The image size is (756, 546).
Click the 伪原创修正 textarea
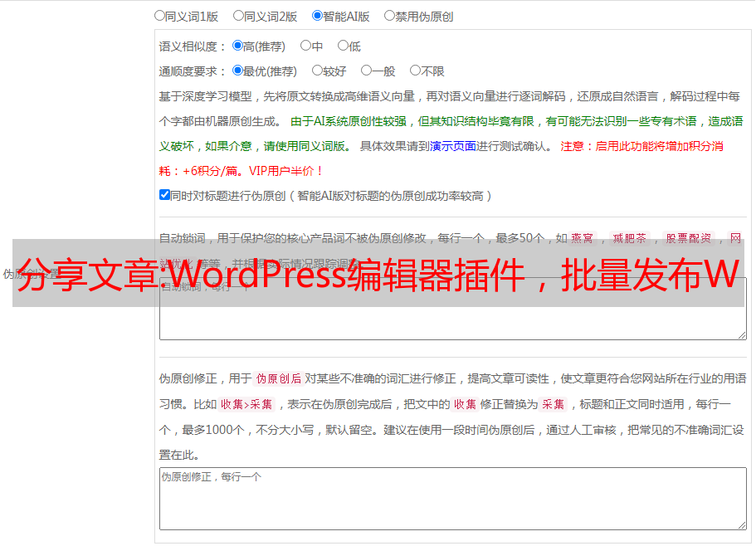453,499
